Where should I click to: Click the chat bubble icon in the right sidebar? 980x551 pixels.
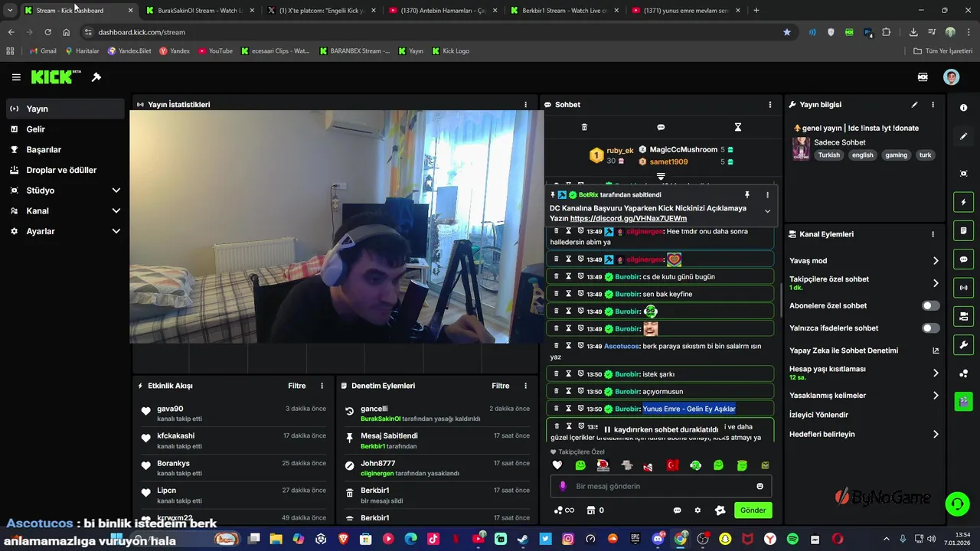963,259
